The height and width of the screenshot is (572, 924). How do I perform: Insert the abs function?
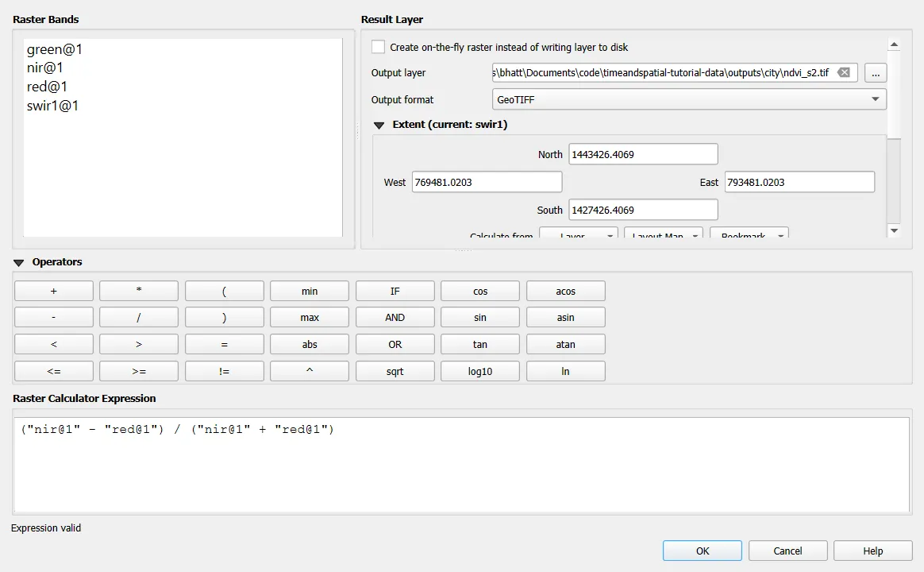pos(310,344)
